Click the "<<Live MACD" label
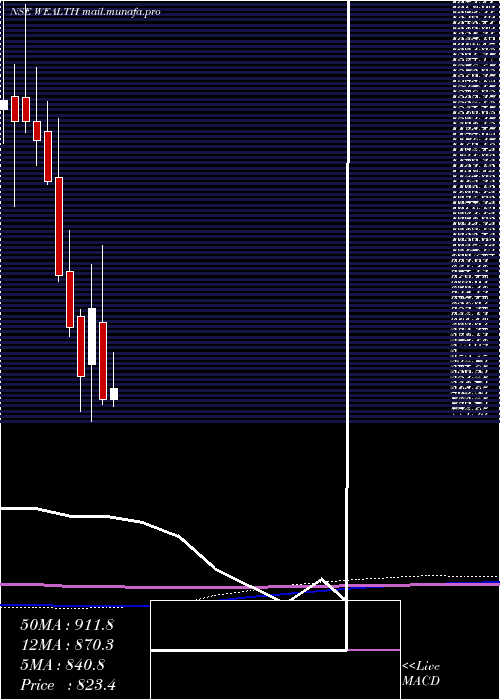The image size is (500, 700). pos(421,674)
